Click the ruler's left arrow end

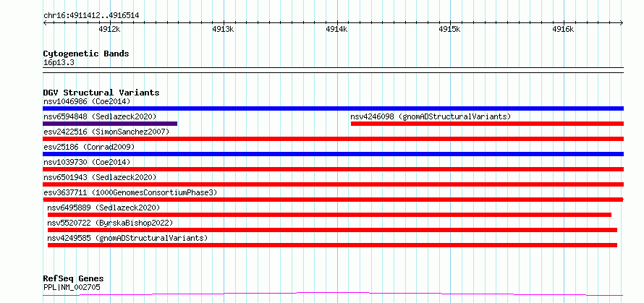[x=45, y=23]
